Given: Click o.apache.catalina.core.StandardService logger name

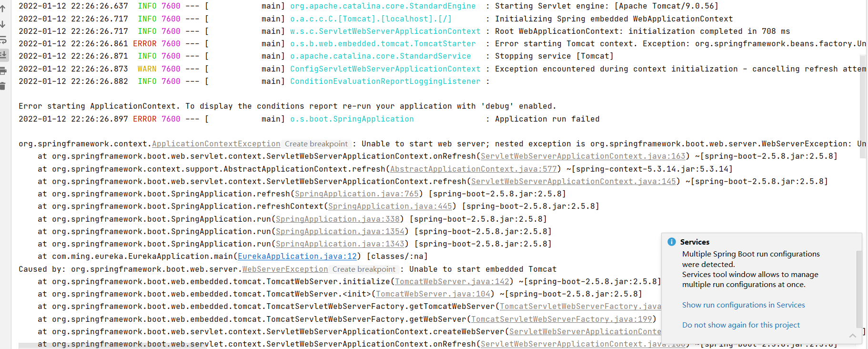Looking at the screenshot, I should [381, 56].
